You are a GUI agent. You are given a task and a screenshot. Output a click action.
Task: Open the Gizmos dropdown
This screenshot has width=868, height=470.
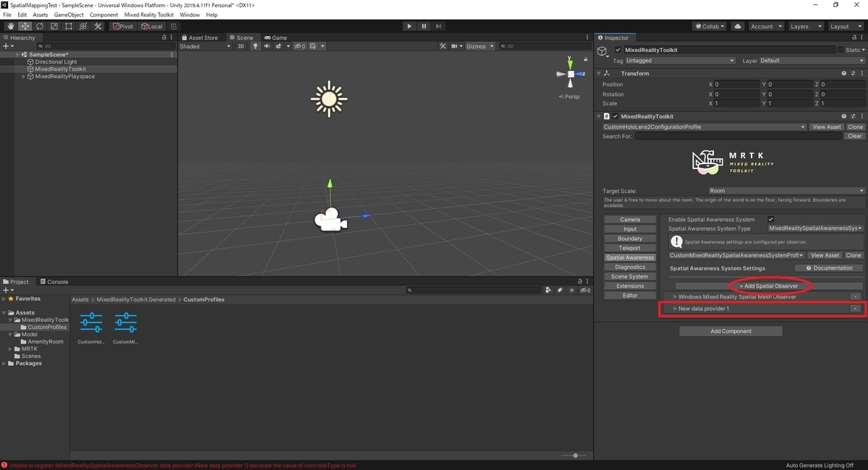480,46
